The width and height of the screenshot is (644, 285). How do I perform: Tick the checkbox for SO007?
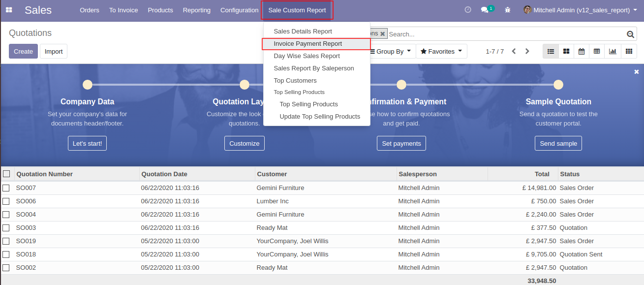[x=6, y=188]
